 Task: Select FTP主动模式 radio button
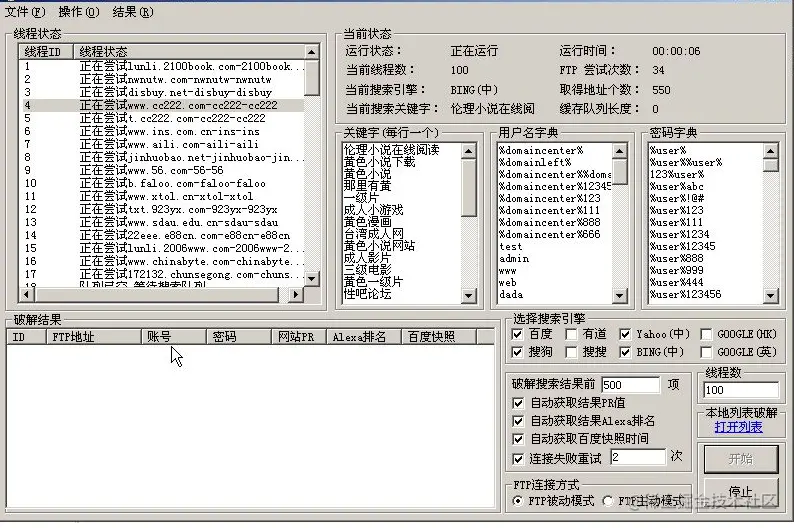pyautogui.click(x=607, y=501)
